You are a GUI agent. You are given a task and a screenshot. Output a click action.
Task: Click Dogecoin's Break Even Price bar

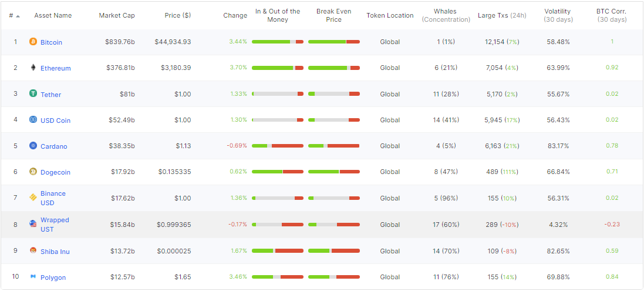point(334,172)
